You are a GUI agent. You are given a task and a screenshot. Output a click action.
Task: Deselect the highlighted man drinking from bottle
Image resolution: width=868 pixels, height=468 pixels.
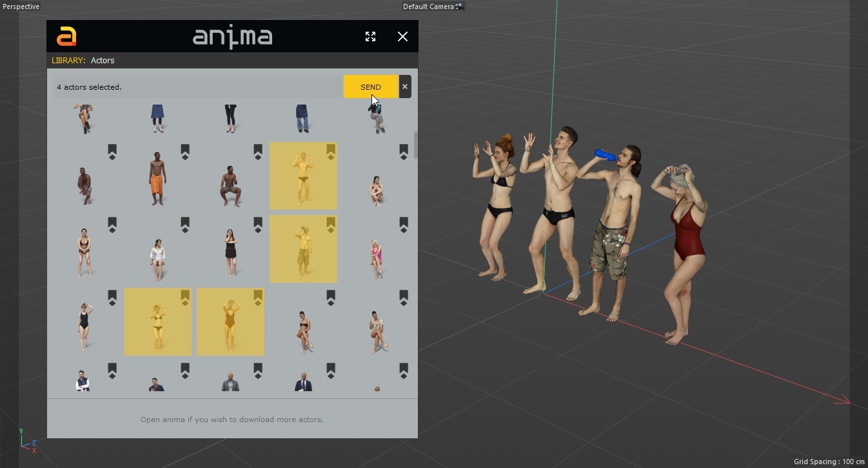point(303,249)
